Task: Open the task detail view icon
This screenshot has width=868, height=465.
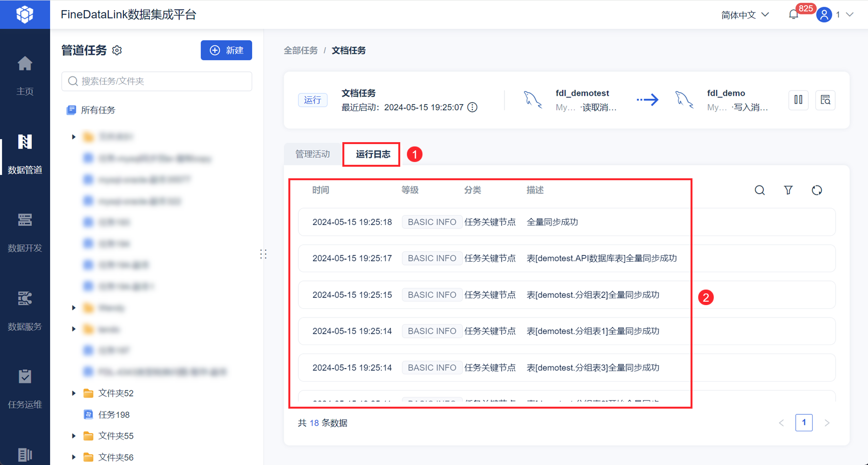Action: (x=826, y=100)
